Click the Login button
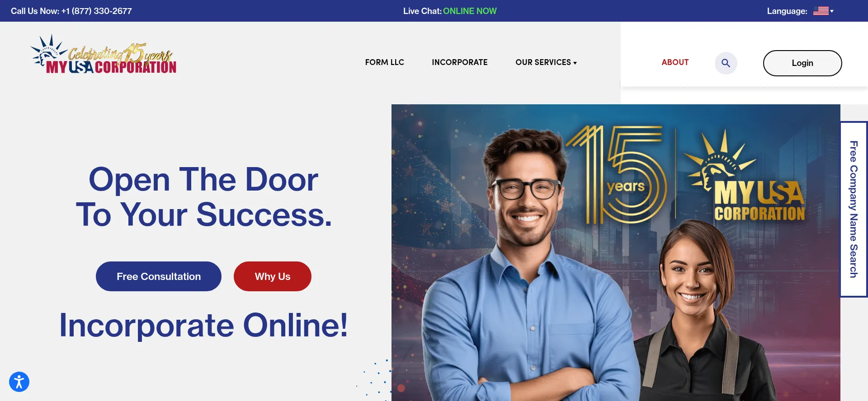Screen dimensions: 868x401 802,63
